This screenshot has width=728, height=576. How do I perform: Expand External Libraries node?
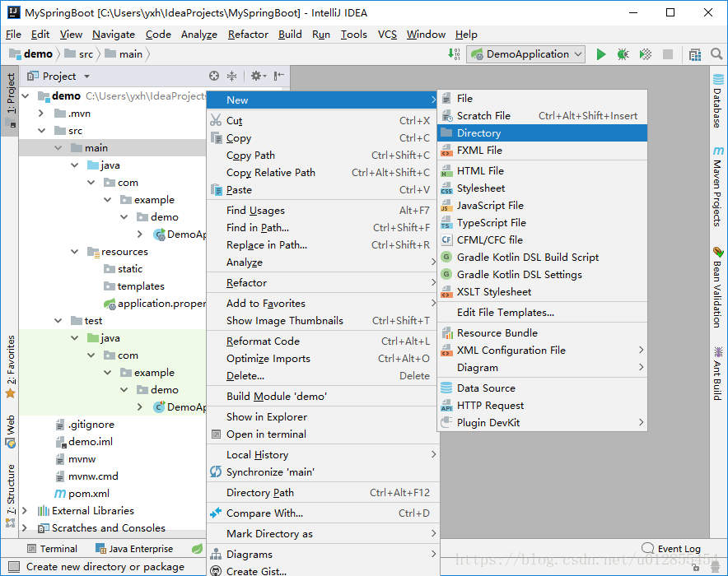(x=25, y=511)
